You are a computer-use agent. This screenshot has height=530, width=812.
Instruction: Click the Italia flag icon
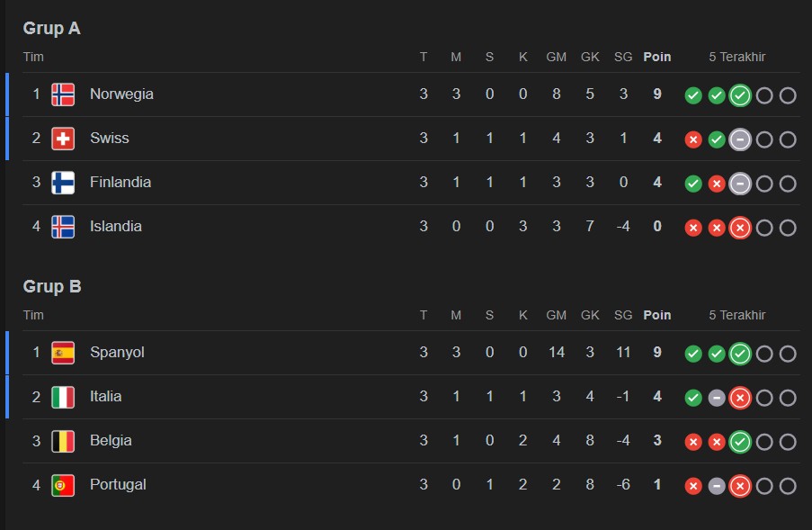(63, 397)
